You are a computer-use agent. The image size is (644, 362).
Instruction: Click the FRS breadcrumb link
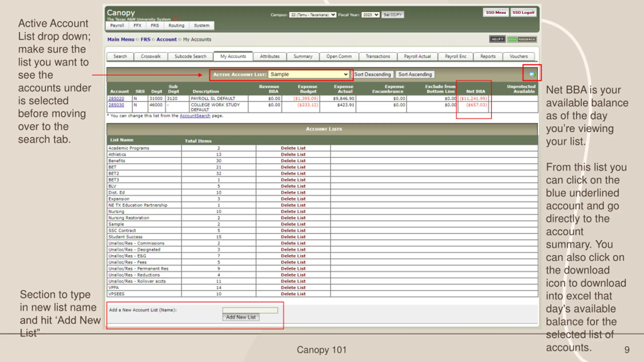point(145,39)
